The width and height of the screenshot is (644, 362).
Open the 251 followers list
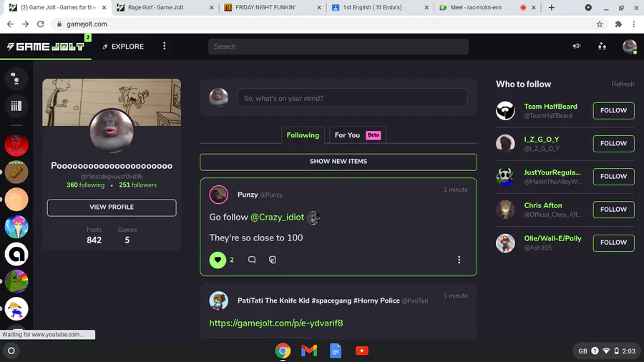(137, 185)
